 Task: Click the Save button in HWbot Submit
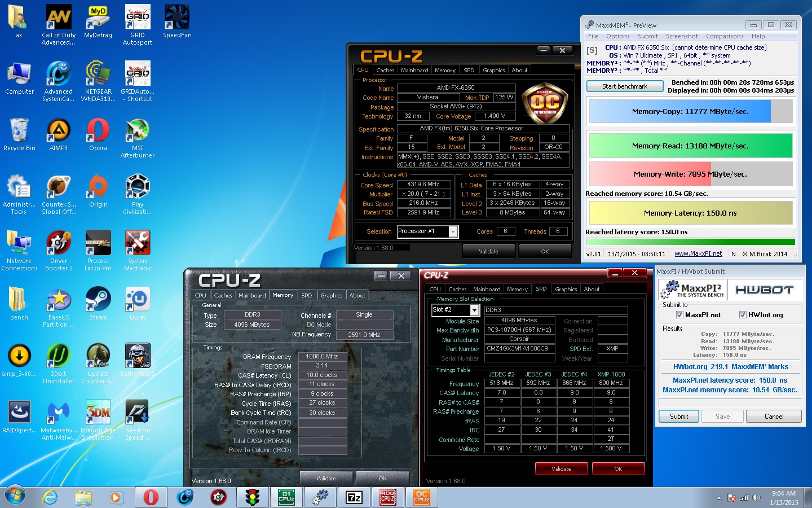pyautogui.click(x=722, y=417)
